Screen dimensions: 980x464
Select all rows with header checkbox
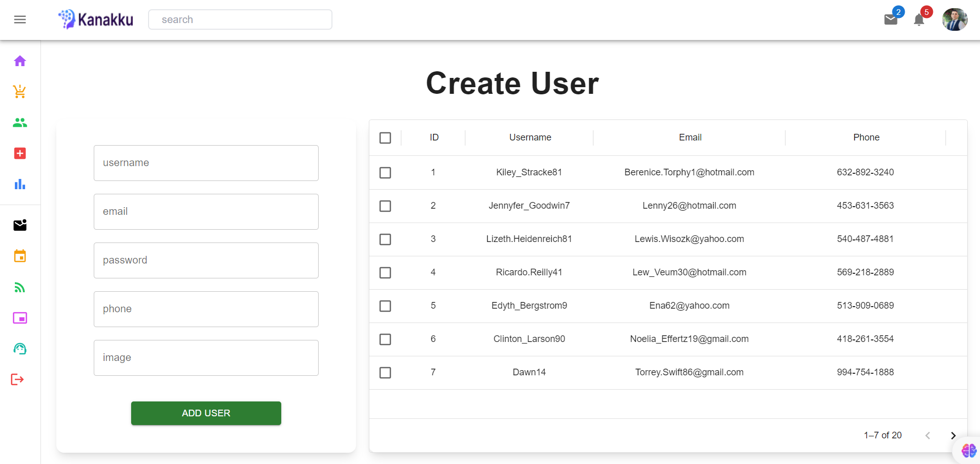(x=385, y=138)
